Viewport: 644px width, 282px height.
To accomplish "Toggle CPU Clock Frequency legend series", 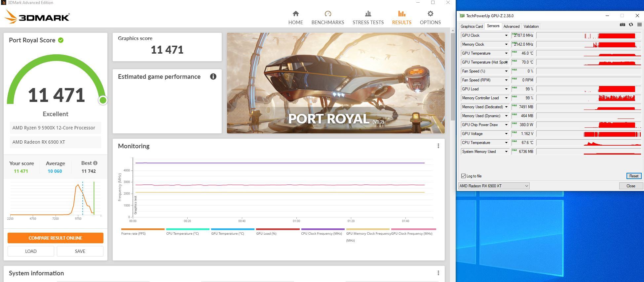I will click(x=323, y=231).
